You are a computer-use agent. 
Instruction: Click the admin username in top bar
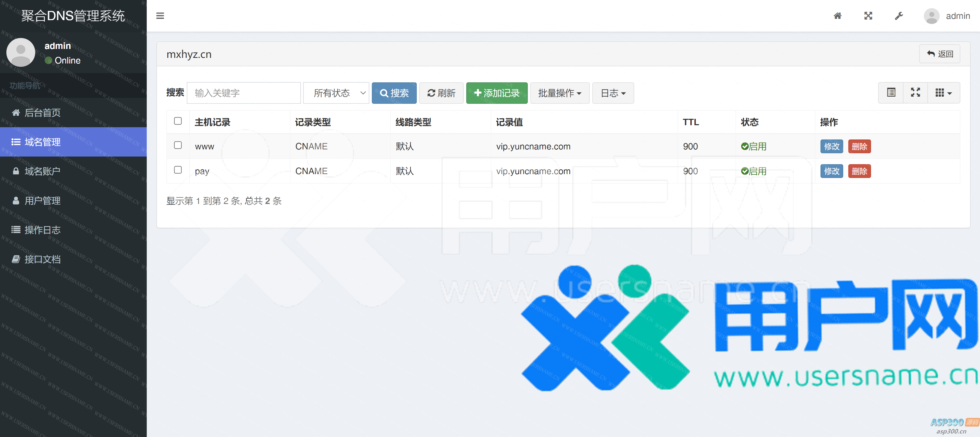(x=958, y=16)
